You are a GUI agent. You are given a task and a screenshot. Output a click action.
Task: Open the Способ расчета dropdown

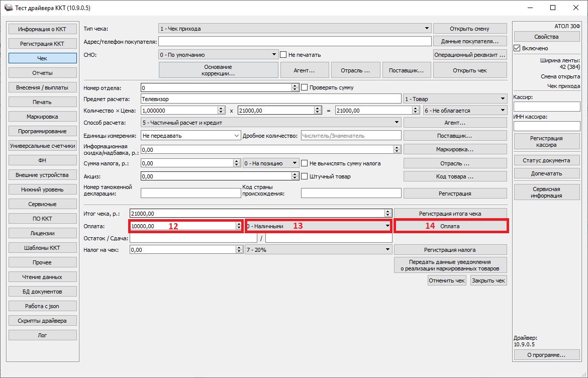[271, 122]
